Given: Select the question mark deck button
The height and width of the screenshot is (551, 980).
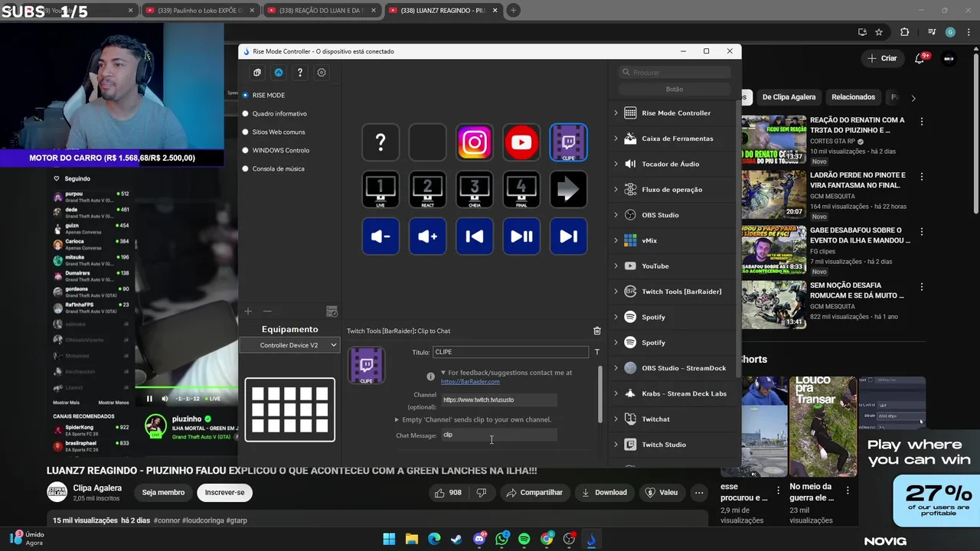Looking at the screenshot, I should click(x=381, y=142).
